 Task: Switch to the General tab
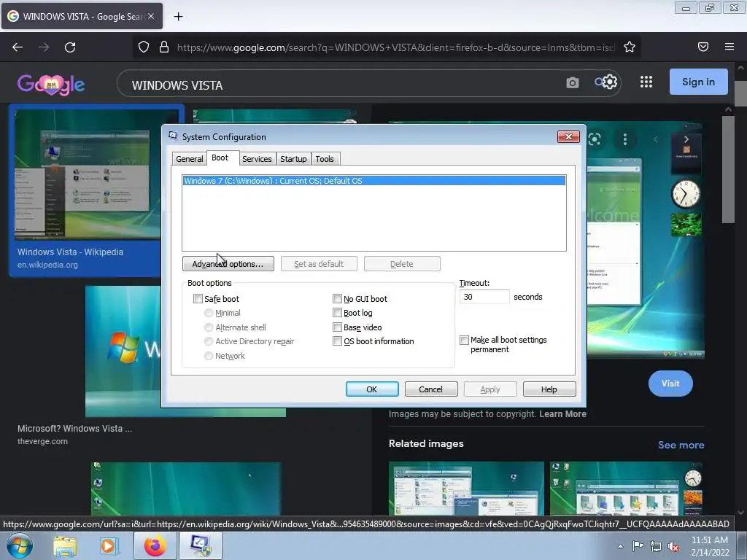pos(189,159)
